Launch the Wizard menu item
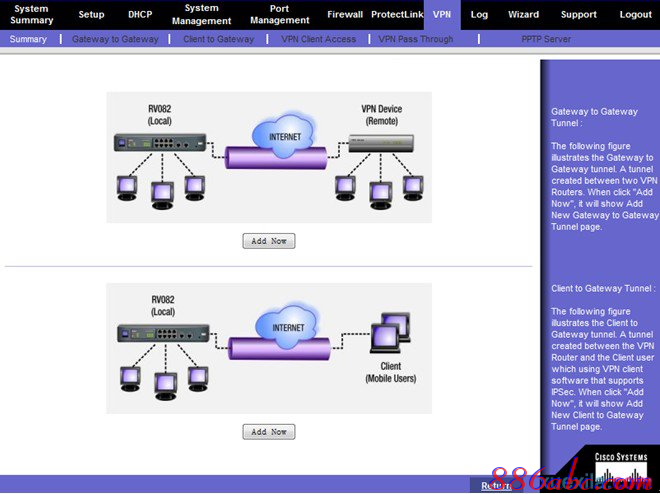The width and height of the screenshot is (660, 494). coord(523,14)
